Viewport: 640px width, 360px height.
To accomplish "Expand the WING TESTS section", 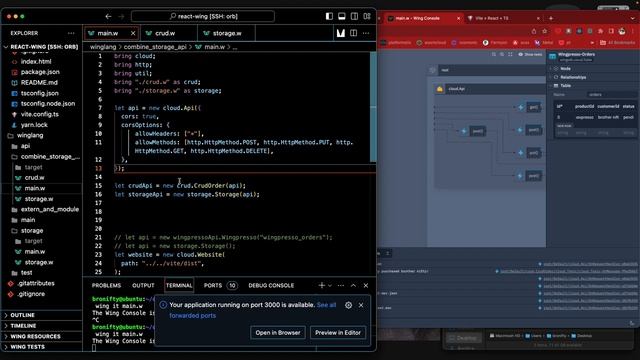I will pos(27,347).
